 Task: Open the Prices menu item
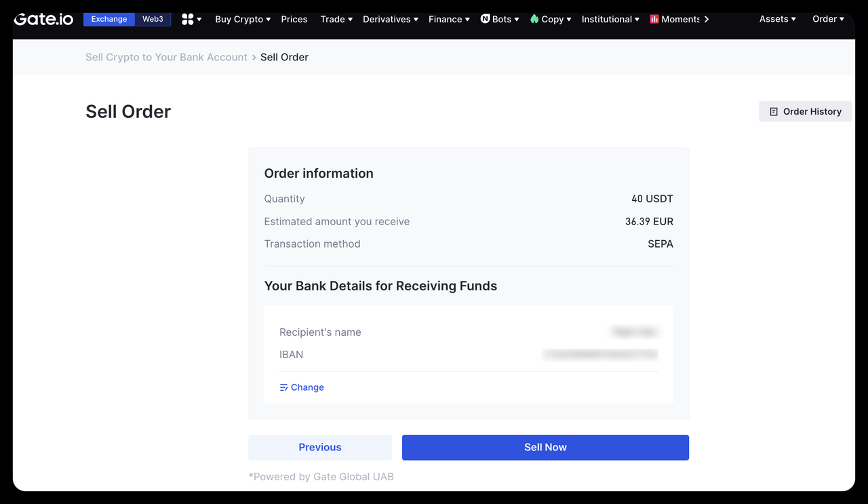(294, 19)
